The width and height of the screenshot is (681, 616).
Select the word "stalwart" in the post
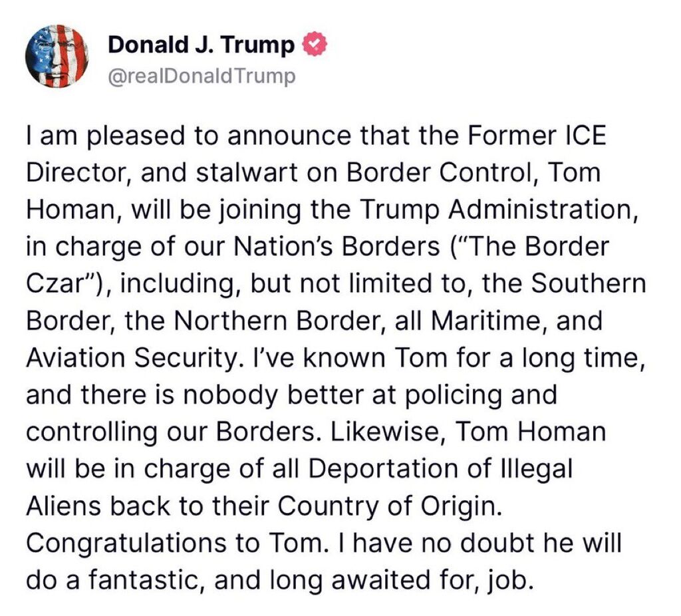point(247,172)
